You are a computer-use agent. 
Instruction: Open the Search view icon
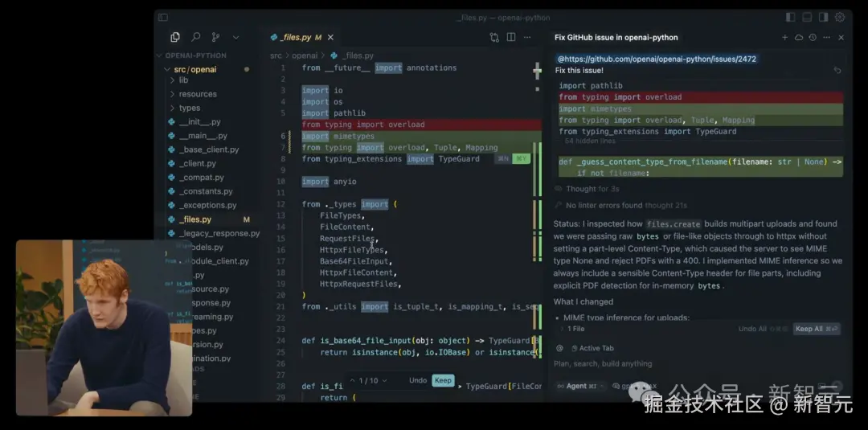tap(195, 37)
